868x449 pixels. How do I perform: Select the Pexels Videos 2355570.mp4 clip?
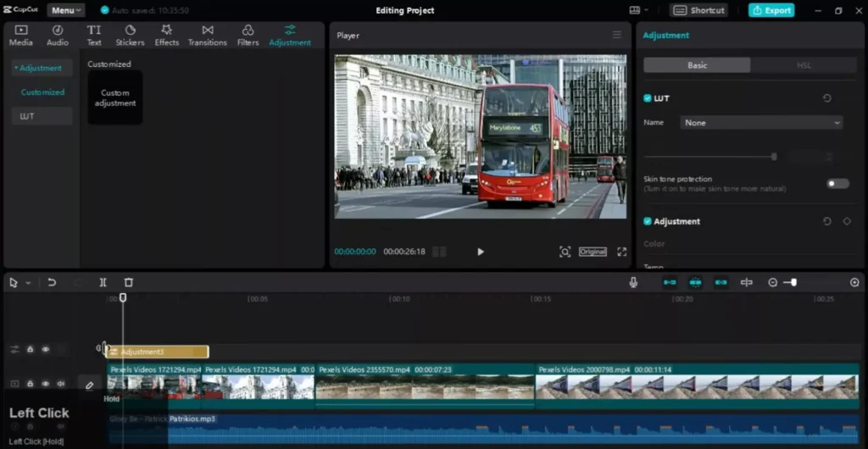(425, 385)
